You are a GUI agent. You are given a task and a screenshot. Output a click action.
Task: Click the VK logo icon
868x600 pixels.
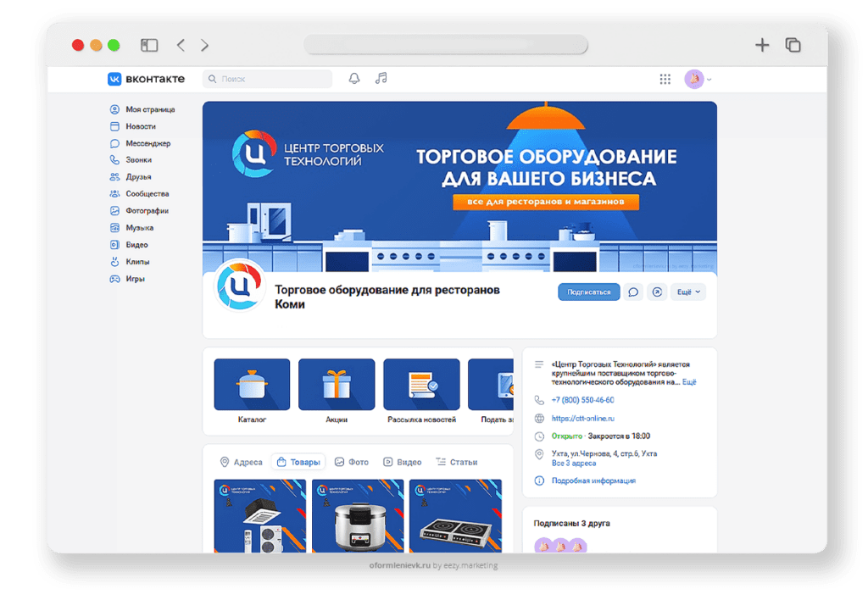click(x=114, y=79)
